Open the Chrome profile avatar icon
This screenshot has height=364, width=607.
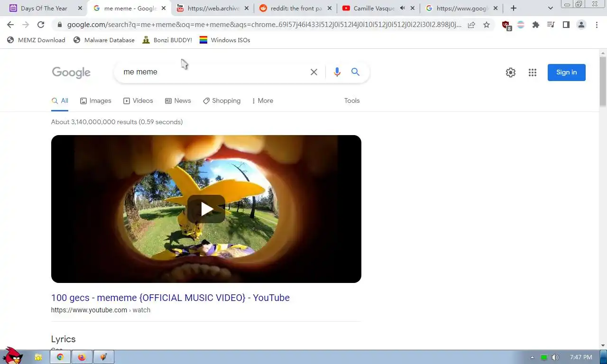(x=581, y=25)
